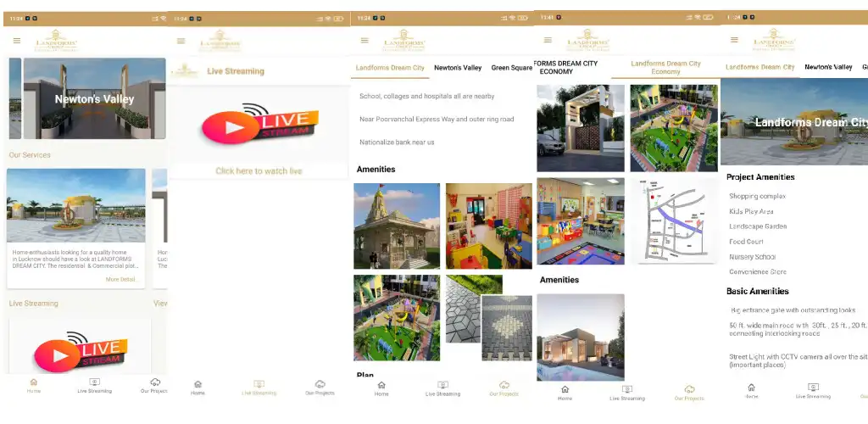Click 'Shopping complex' amenity text
The height and width of the screenshot is (424, 868).
coord(757,196)
